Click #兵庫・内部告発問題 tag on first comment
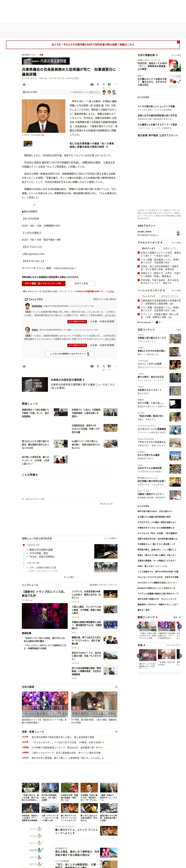This screenshot has width=186, height=868. (x=102, y=321)
